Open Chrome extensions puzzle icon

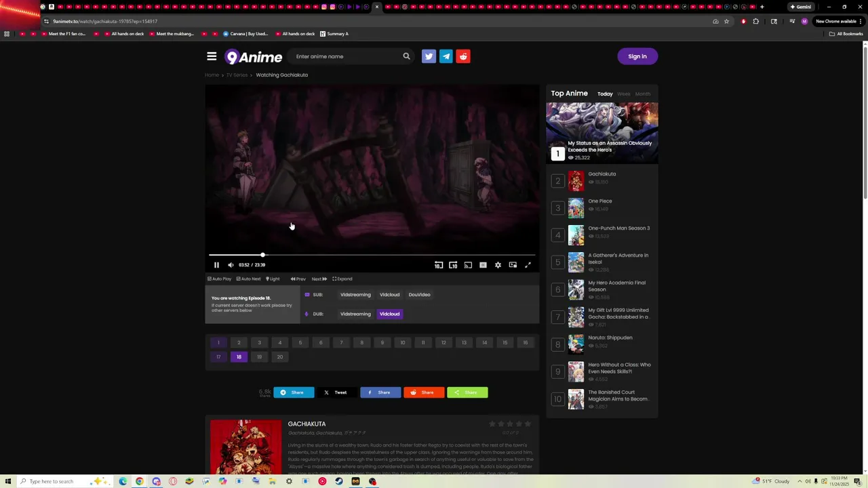click(756, 21)
